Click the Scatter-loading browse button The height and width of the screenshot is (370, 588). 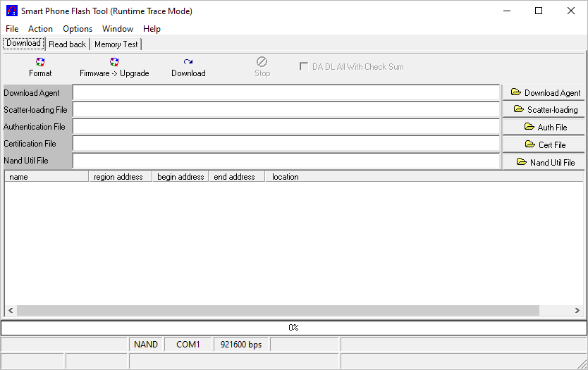[x=544, y=110]
